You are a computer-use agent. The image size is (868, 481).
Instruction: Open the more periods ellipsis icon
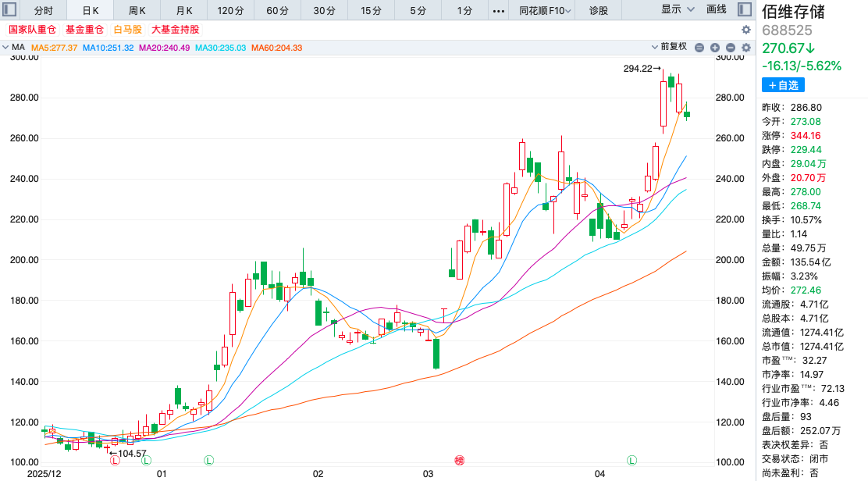click(499, 11)
